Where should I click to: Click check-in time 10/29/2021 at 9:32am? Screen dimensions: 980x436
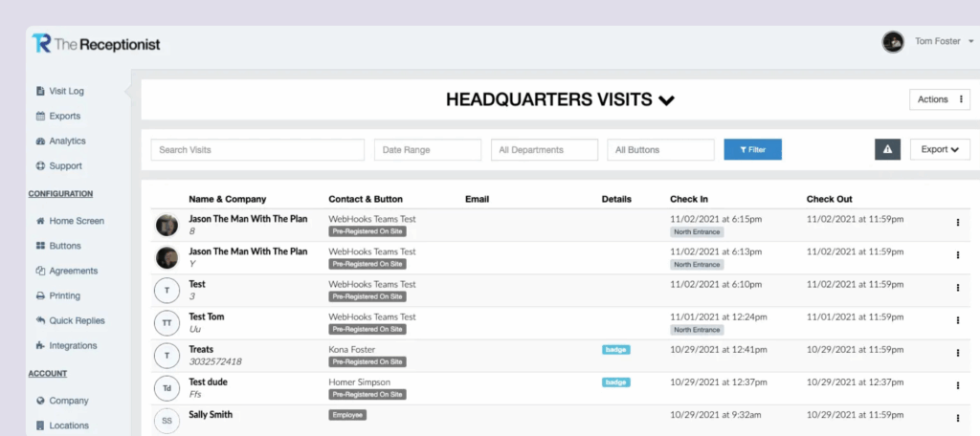coord(715,414)
